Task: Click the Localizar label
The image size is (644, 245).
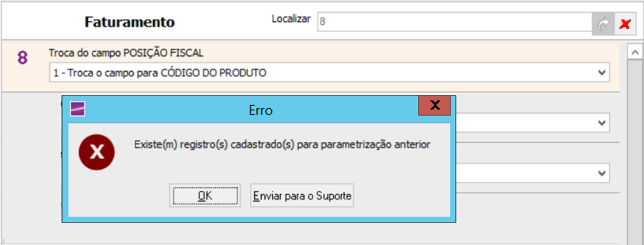Action: 291,19
